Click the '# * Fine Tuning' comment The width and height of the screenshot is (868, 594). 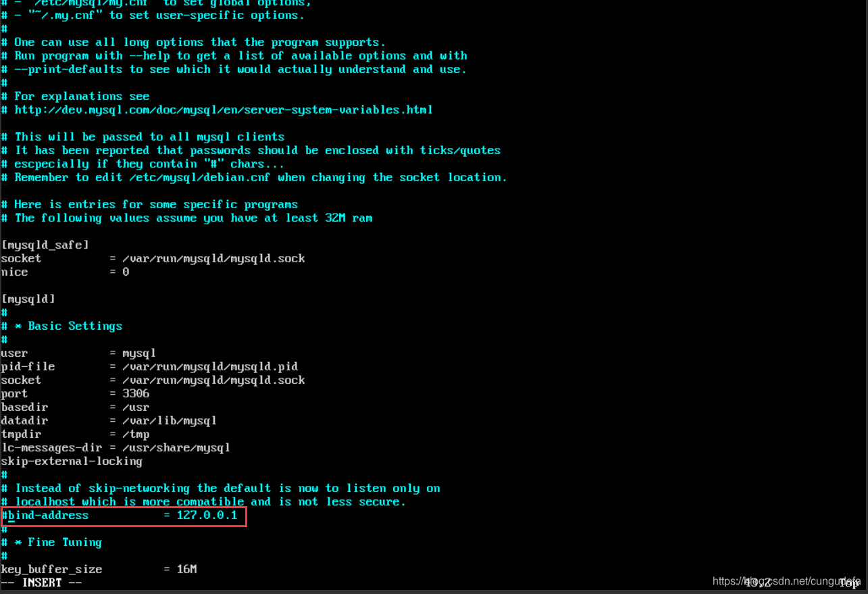tap(52, 543)
